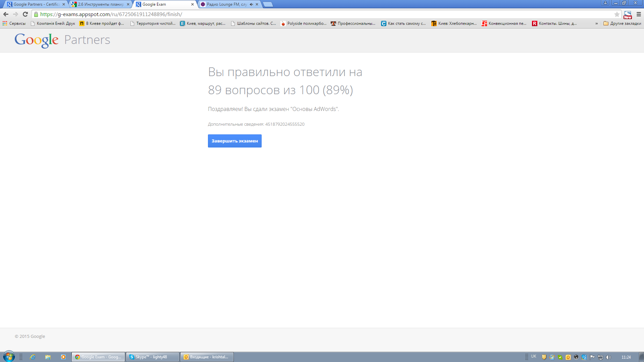Image resolution: width=644 pixels, height=362 pixels.
Task: Click the UK language indicator
Action: point(534,357)
